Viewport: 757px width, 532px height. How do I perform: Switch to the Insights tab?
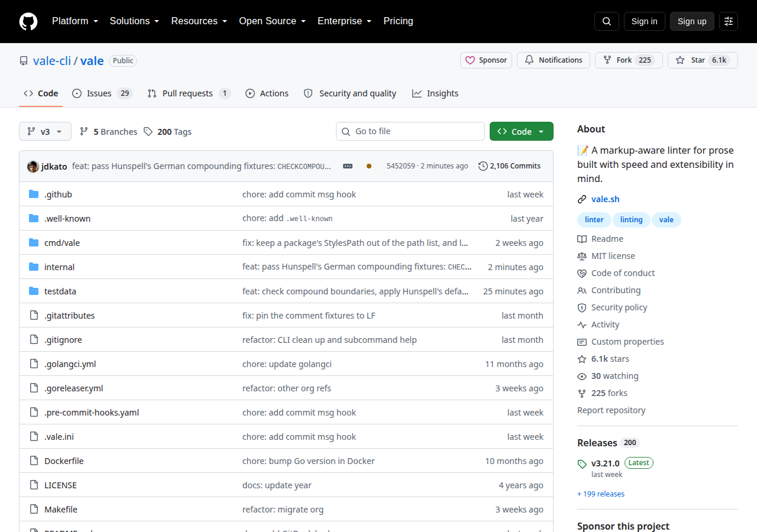coord(435,93)
